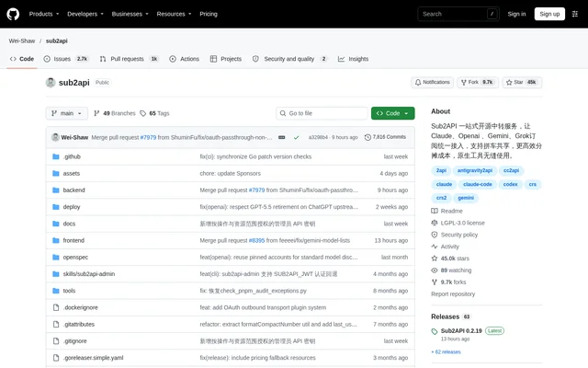Open the docs folder
The image size is (588, 368).
tap(69, 224)
